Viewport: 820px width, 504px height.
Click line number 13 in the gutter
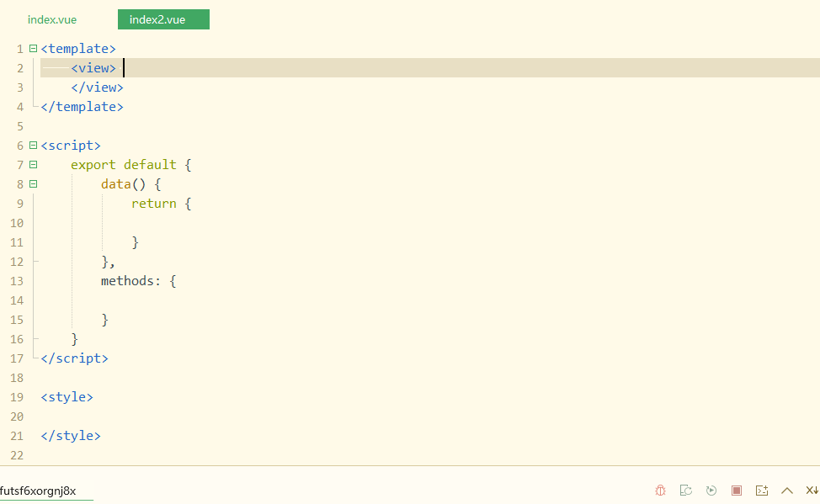tap(16, 281)
